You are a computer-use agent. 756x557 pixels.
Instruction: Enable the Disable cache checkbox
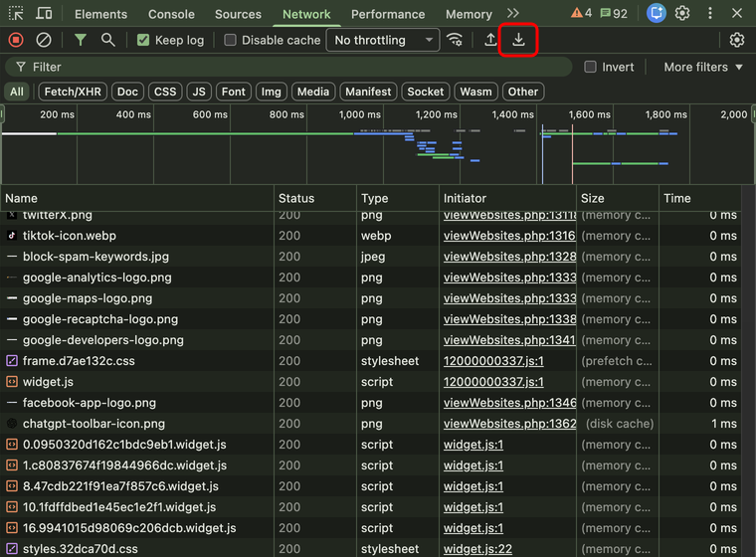click(230, 40)
